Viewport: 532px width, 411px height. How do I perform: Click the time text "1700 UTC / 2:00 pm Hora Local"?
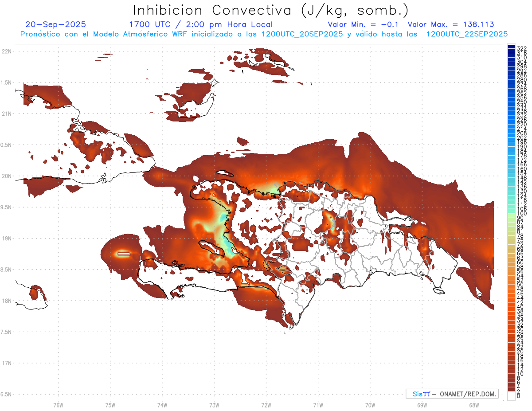[200, 24]
